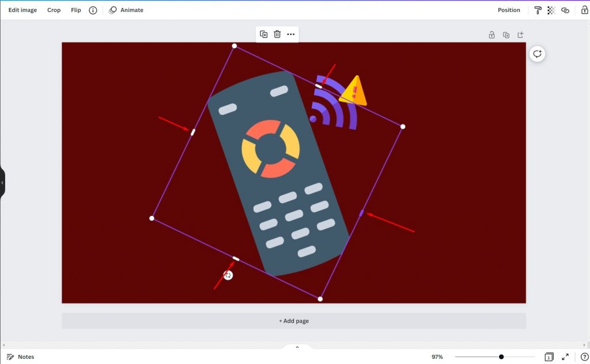590x364 pixels.
Task: Duplicate the selected remote control image
Action: [263, 34]
